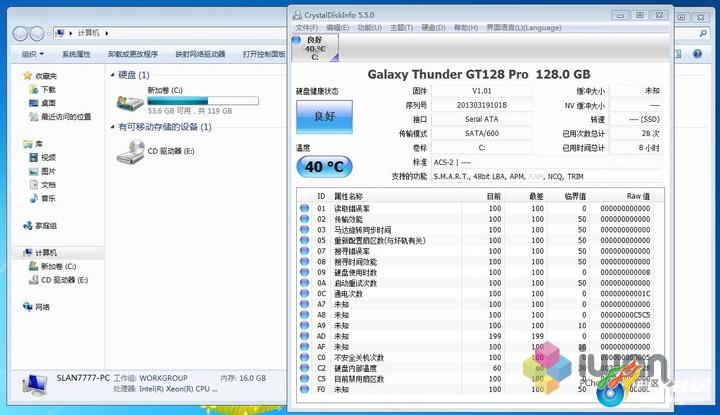The image size is (720, 415).
Task: Select the 新加卷 (C:) drive icon in main pane
Action: pyautogui.click(x=130, y=103)
